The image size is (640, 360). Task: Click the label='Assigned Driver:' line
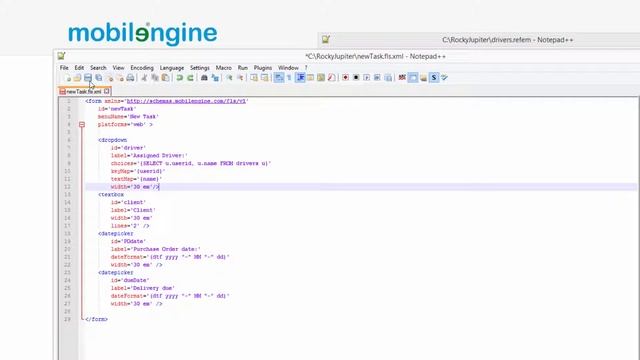[x=149, y=156]
